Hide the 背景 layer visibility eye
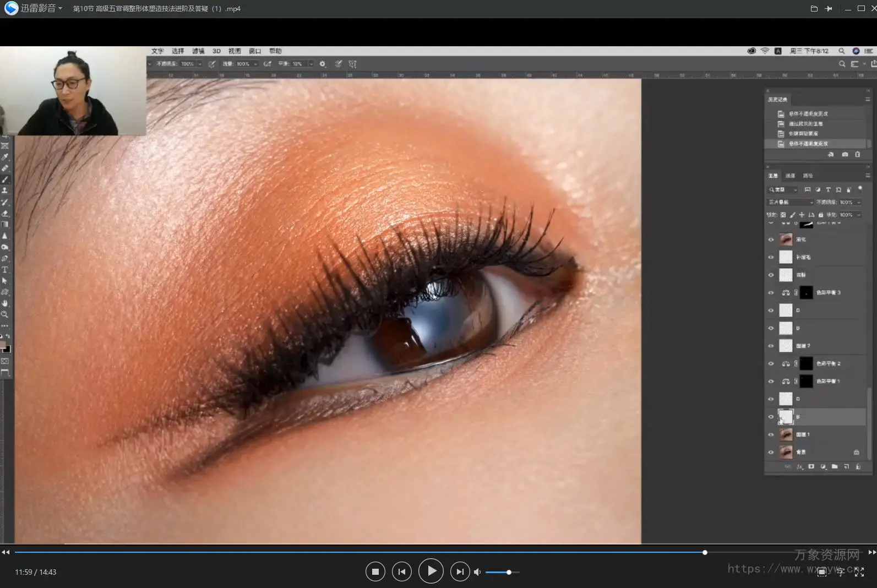The width and height of the screenshot is (877, 588). [x=771, y=452]
